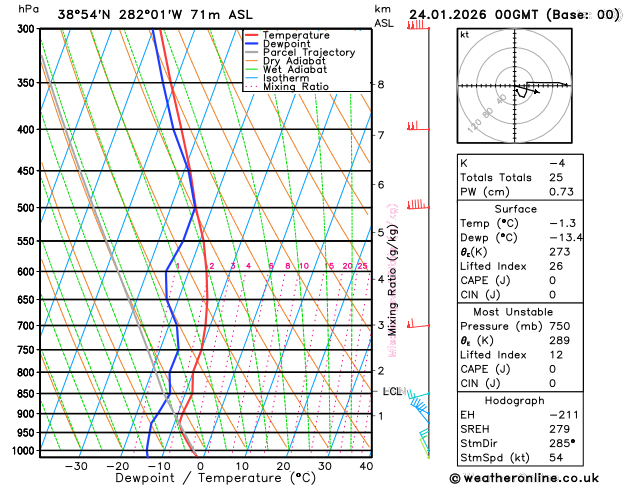The width and height of the screenshot is (629, 486).
Task: Click the 'SREH' value 279
Action: [x=560, y=429]
